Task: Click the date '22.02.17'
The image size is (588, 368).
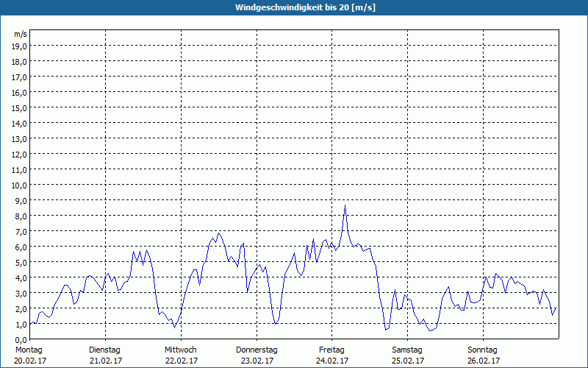Action: click(x=182, y=361)
